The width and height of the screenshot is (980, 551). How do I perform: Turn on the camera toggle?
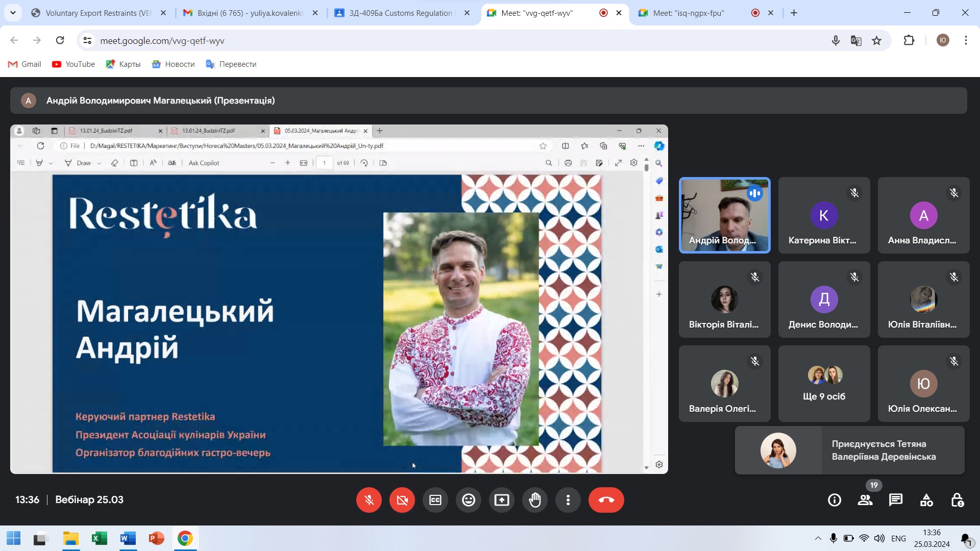tap(402, 500)
